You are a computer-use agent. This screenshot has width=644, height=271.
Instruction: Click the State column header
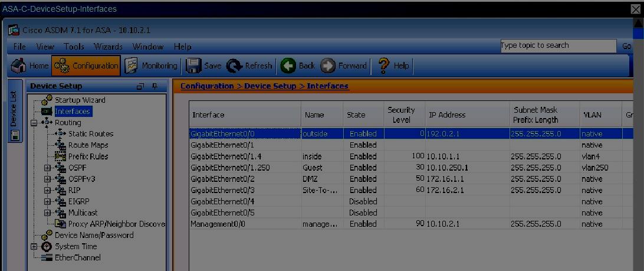pyautogui.click(x=363, y=115)
